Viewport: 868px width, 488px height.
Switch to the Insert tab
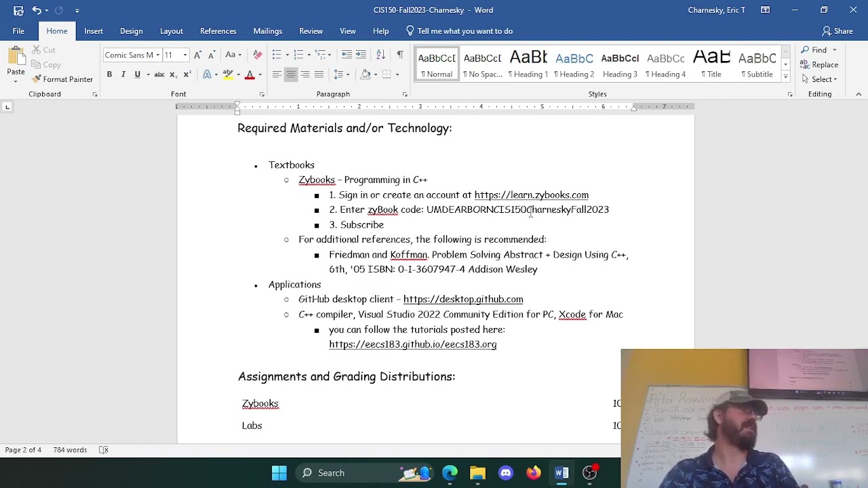click(x=94, y=31)
